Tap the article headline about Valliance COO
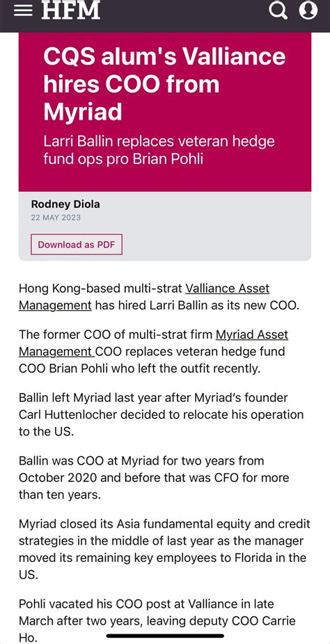This screenshot has height=644, width=330. coord(164,83)
